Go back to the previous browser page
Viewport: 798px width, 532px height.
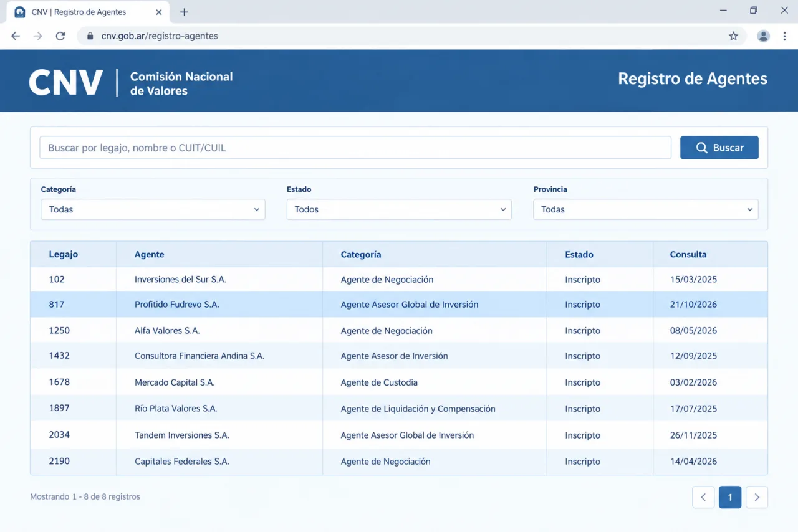pyautogui.click(x=16, y=36)
